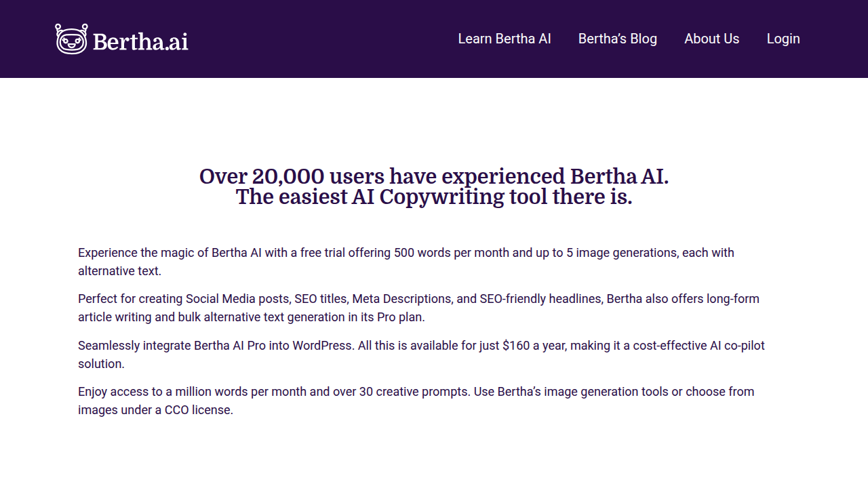Click the "500 words per month" text

click(454, 253)
